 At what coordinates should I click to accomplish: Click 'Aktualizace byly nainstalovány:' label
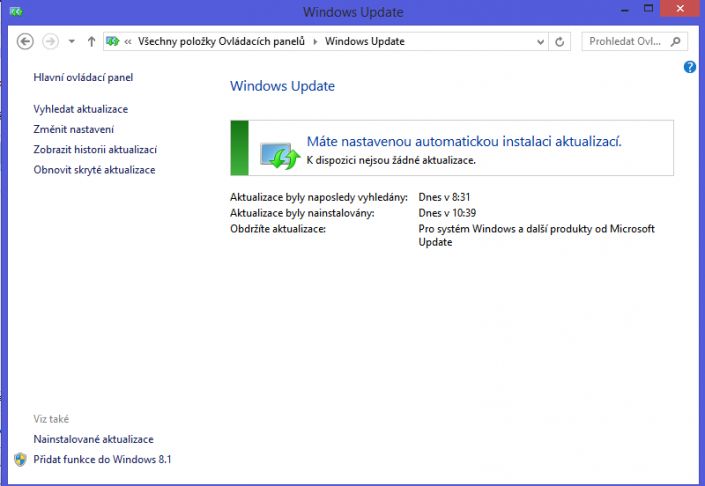point(302,213)
